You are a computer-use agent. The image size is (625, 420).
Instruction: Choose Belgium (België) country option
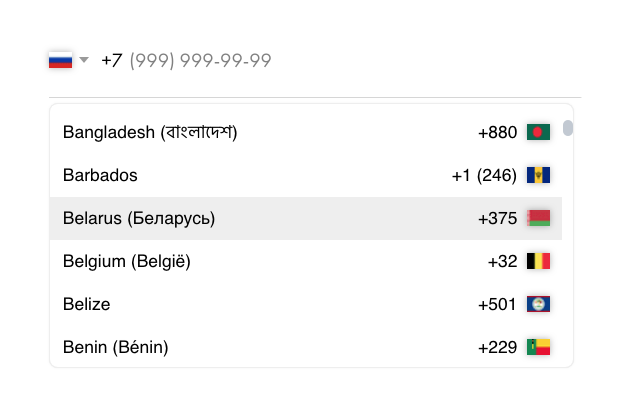(x=126, y=261)
